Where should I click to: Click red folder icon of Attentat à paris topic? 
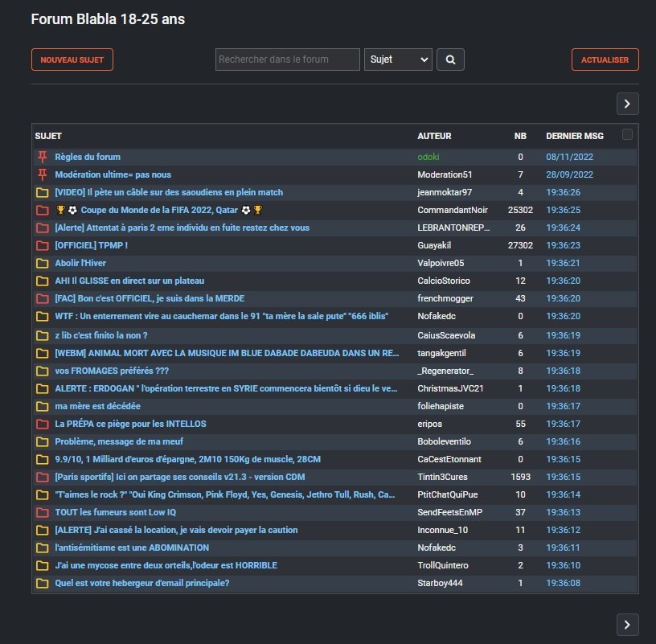click(43, 228)
